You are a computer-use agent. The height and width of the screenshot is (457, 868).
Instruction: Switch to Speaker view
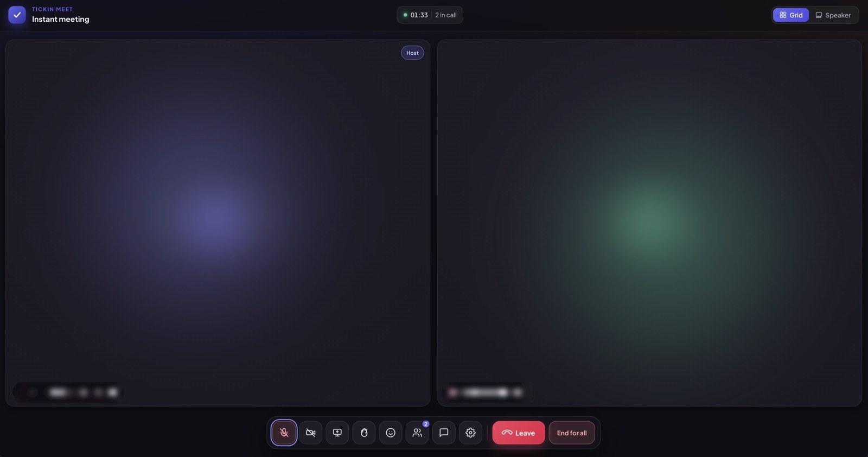(833, 15)
